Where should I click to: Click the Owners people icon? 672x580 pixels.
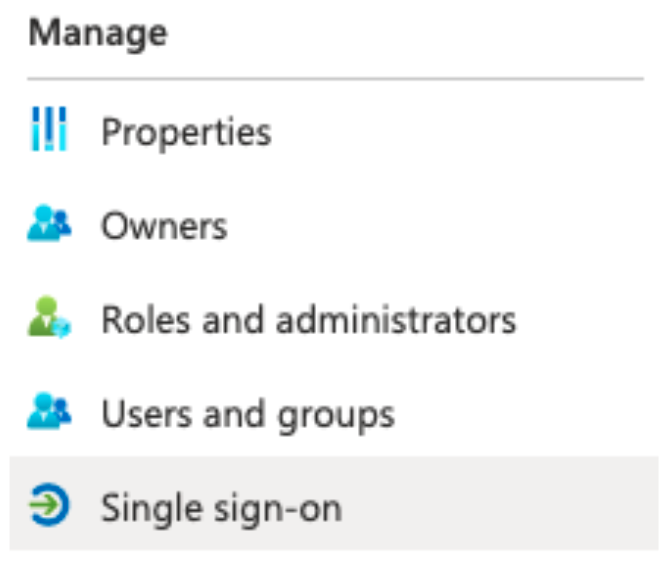click(49, 223)
